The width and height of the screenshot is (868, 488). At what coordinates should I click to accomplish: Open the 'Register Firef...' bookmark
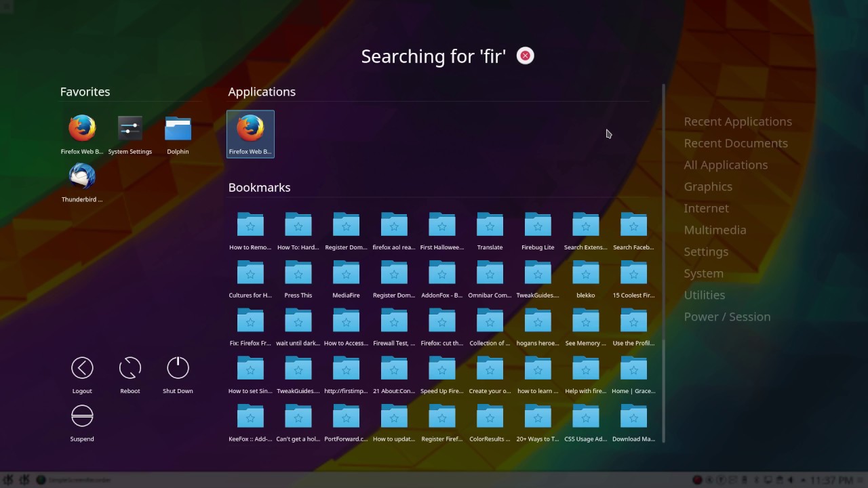click(x=442, y=423)
